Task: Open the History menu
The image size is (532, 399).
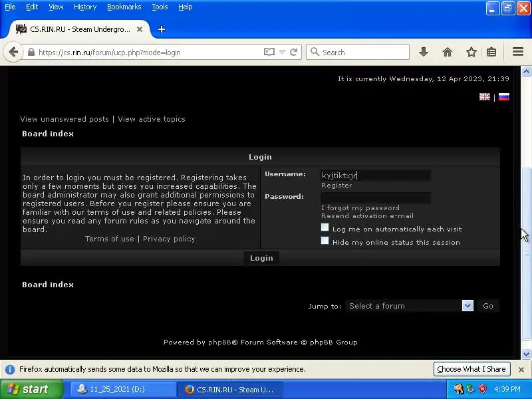Action: (85, 7)
